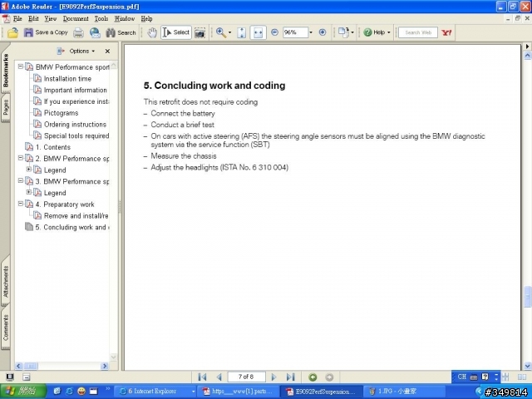The image size is (532, 399).
Task: Open the Tools menu
Action: (101, 18)
